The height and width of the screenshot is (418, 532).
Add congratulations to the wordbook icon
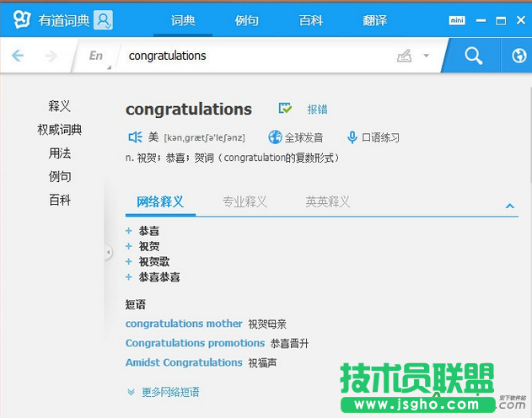[x=285, y=108]
